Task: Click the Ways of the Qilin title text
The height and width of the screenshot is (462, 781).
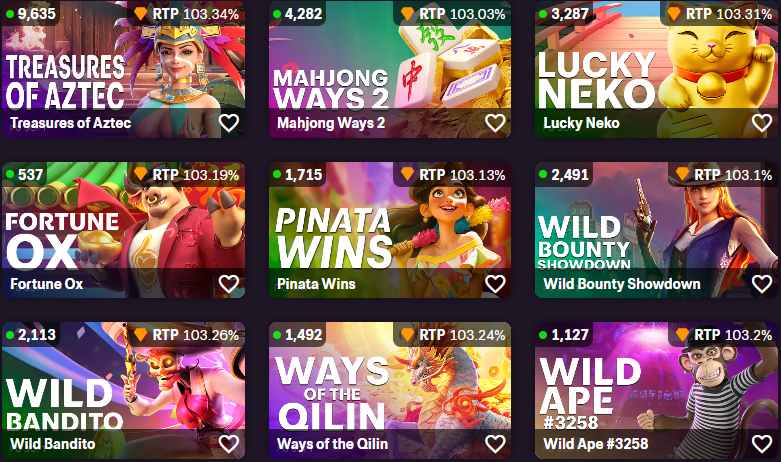Action: point(332,444)
